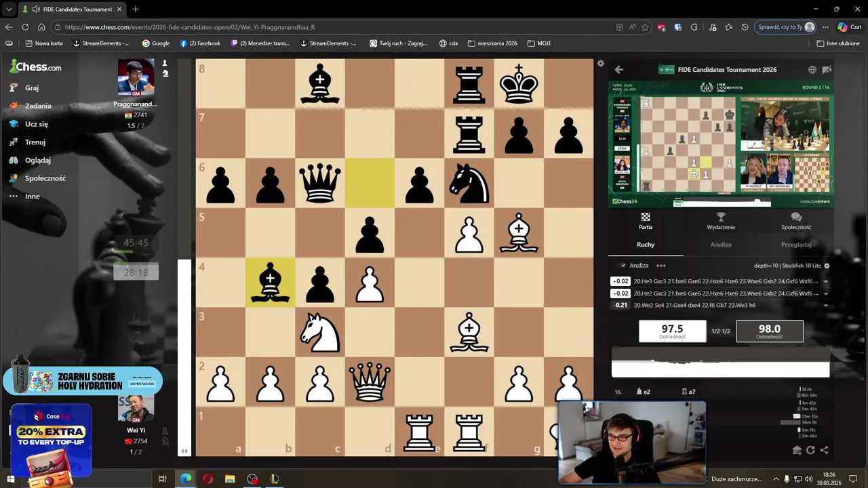The width and height of the screenshot is (868, 488).
Task: Click the download-game building icon
Action: (797, 450)
